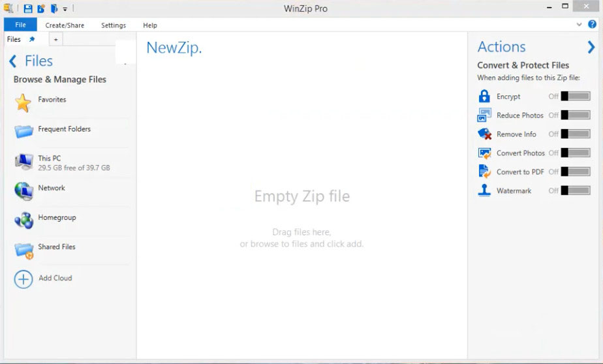Click the Watermark stamp icon
This screenshot has height=364, width=603.
click(x=484, y=190)
